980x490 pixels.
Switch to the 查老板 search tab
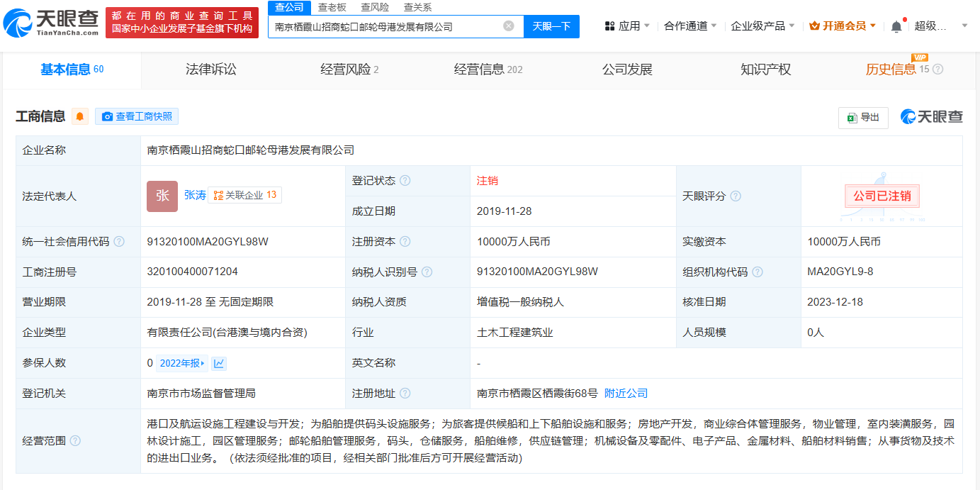click(332, 7)
